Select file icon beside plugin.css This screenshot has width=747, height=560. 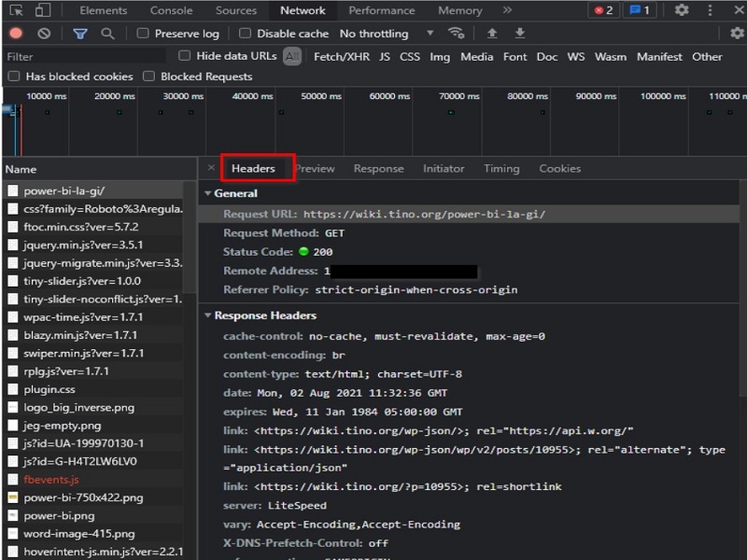point(13,389)
